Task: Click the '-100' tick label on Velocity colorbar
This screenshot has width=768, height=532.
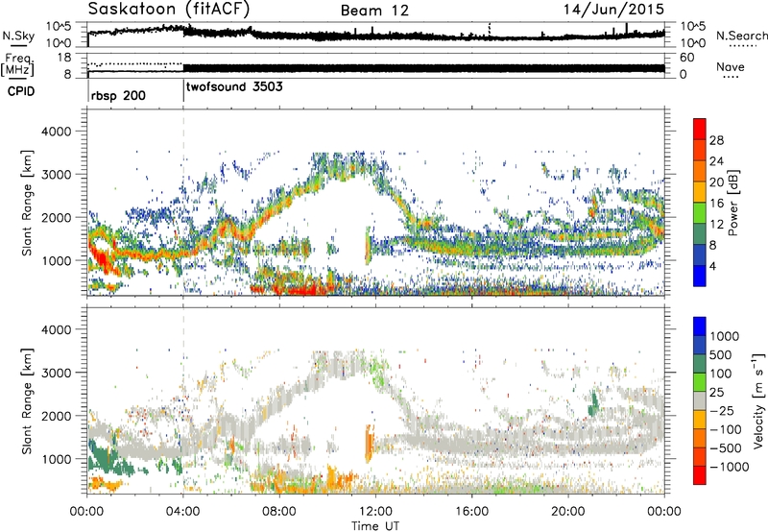Action: tap(725, 429)
